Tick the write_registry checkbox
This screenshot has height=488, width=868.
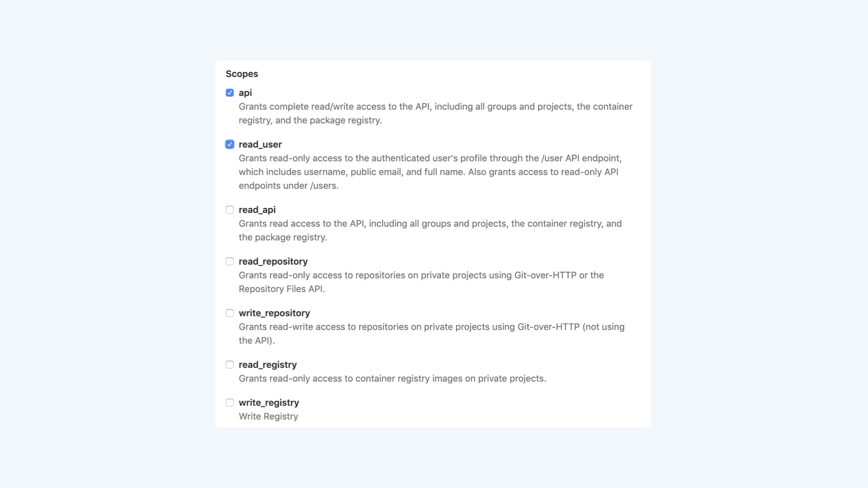(230, 402)
